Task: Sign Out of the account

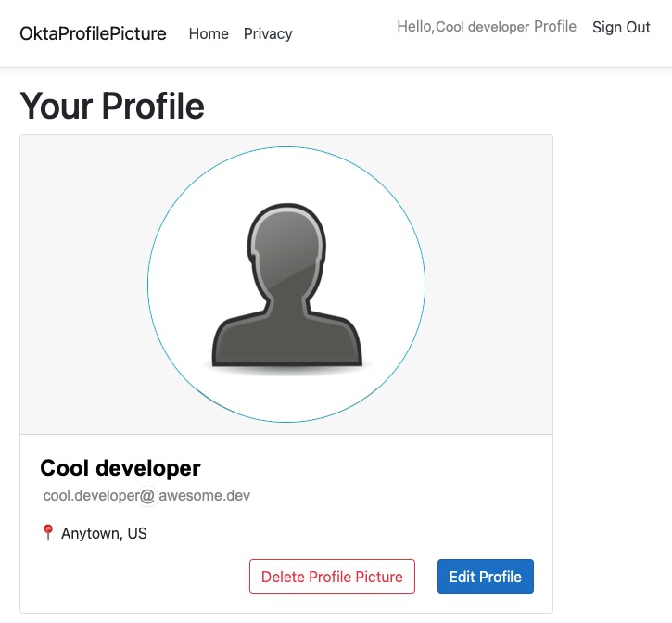Action: pyautogui.click(x=621, y=27)
